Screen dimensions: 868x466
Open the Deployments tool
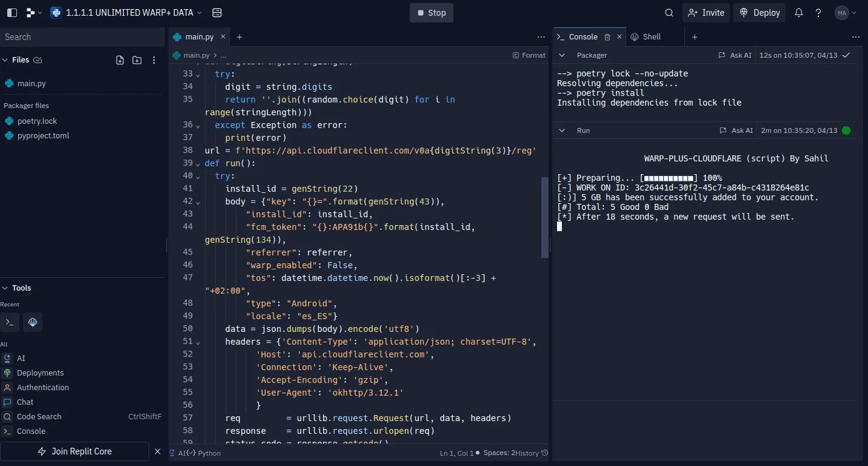[x=82, y=373]
